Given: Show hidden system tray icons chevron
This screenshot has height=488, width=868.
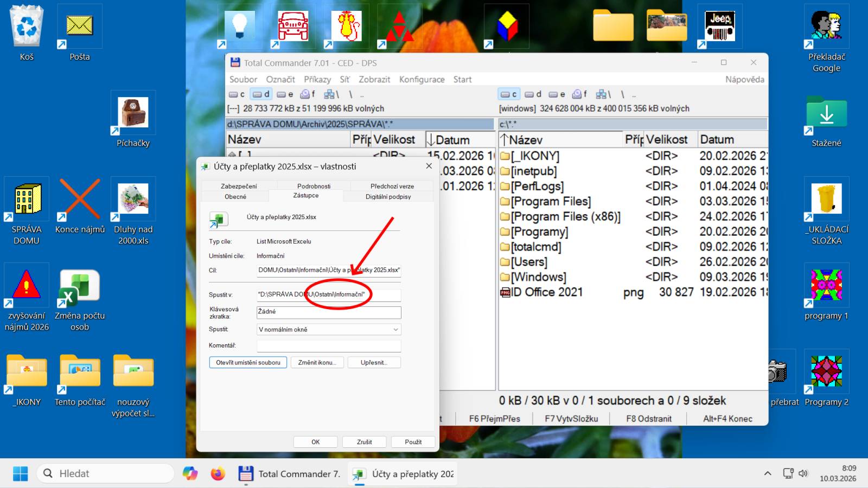Looking at the screenshot, I should pos(768,473).
